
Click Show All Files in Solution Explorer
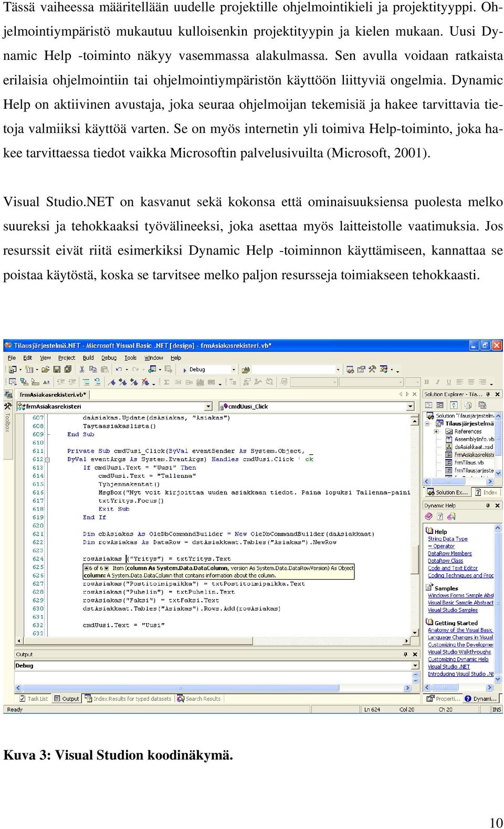coord(468,405)
